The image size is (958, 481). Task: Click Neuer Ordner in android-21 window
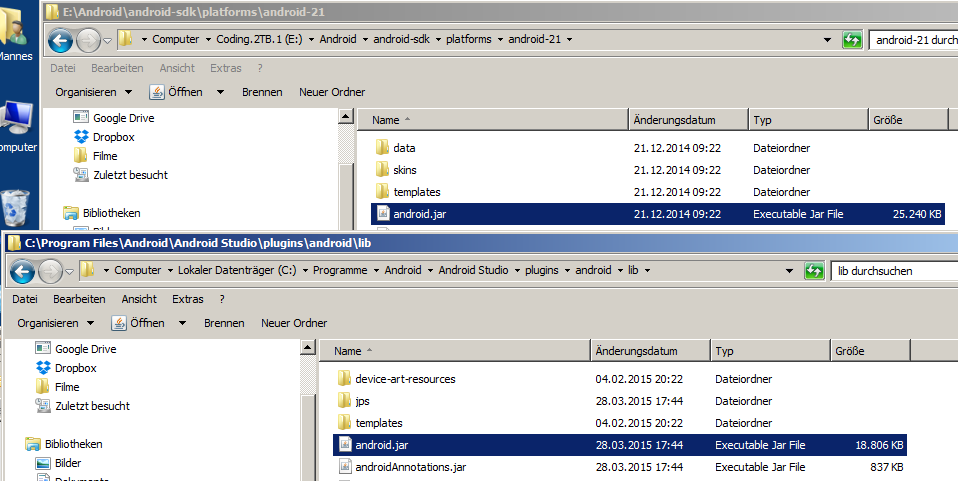pos(332,92)
